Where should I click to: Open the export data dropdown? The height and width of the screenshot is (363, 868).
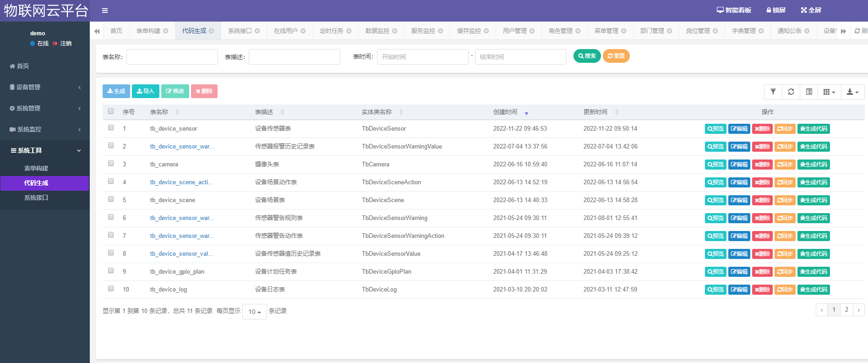click(852, 92)
